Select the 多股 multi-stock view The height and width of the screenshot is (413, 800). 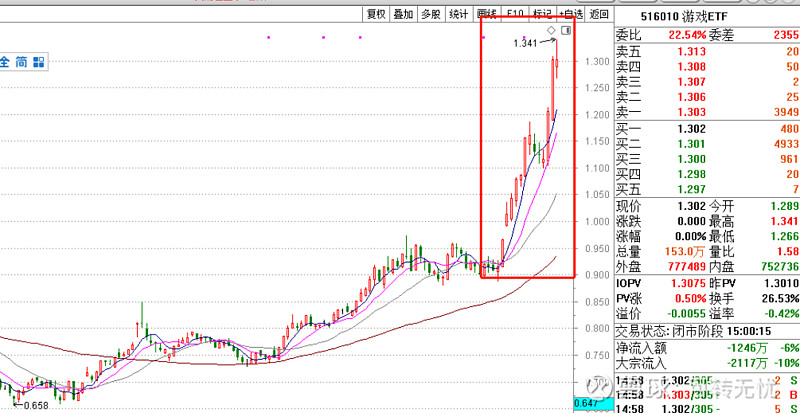pos(431,14)
